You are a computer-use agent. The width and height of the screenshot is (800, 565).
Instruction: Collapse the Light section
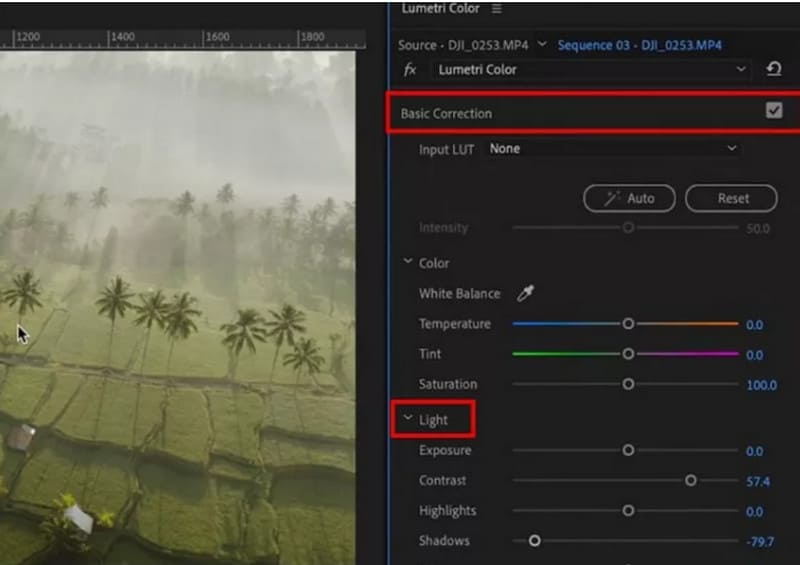407,421
